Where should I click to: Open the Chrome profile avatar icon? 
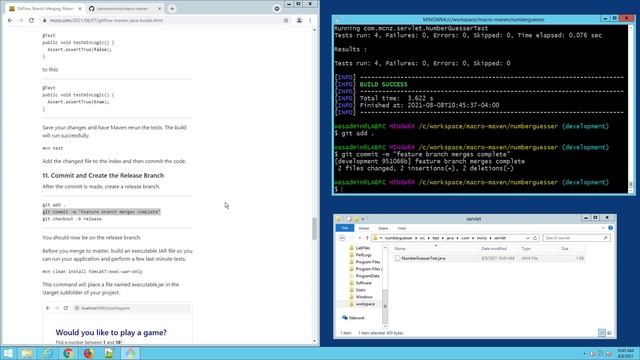tap(299, 20)
